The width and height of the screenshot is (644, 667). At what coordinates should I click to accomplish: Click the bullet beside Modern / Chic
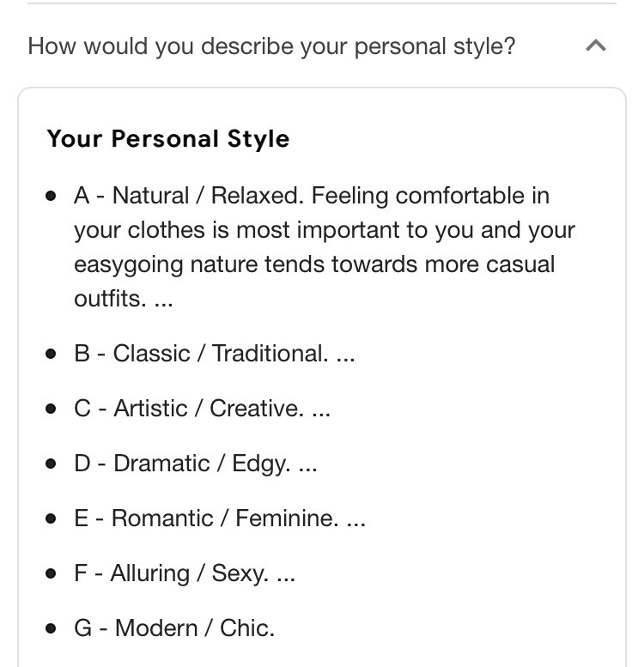(x=52, y=628)
